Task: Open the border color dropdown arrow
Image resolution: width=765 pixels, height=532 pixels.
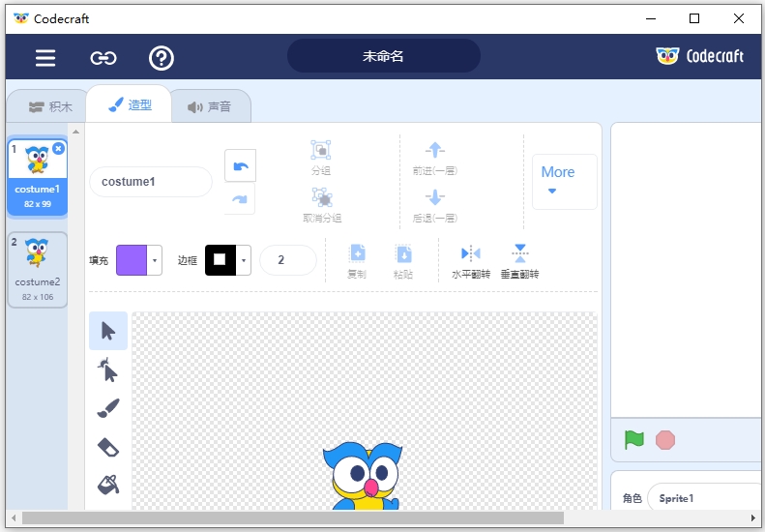Action: (x=244, y=260)
